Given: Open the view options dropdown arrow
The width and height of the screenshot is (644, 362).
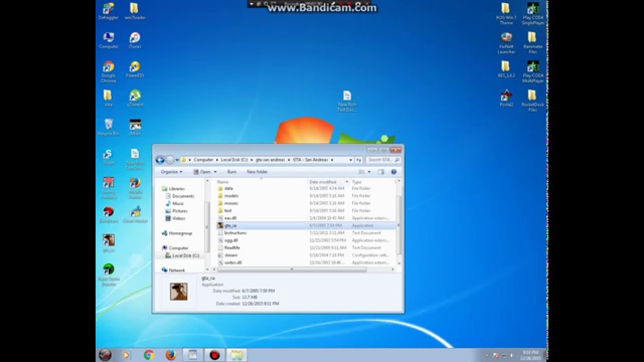Looking at the screenshot, I should [x=369, y=172].
